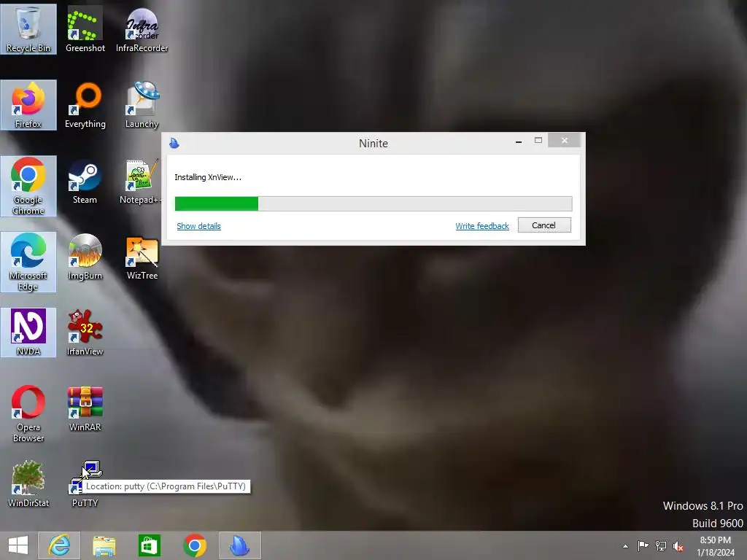
Task: Select the InfraRecorder desktop shortcut
Action: [x=142, y=29]
